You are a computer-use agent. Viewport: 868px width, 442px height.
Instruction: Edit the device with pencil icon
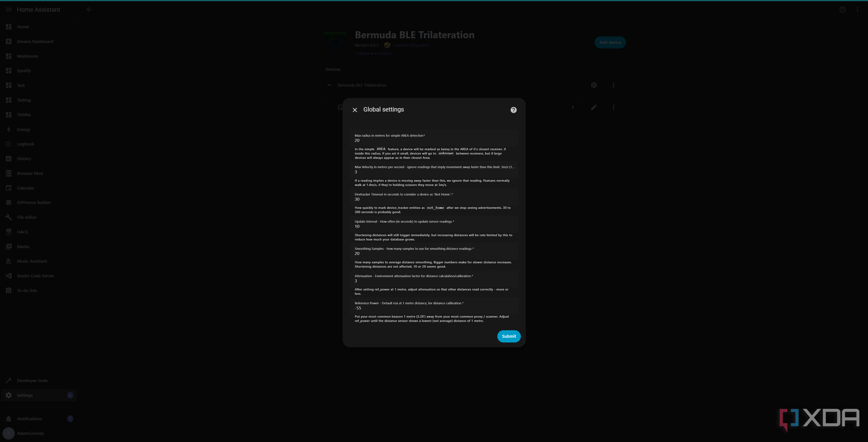[594, 107]
